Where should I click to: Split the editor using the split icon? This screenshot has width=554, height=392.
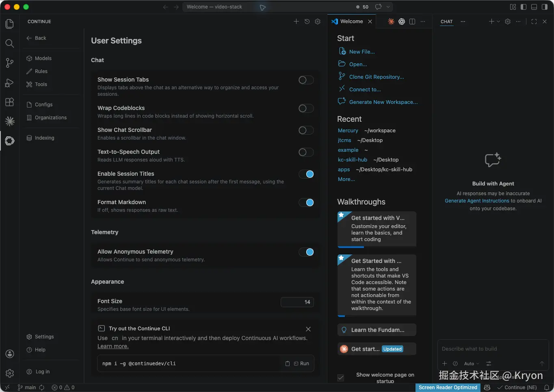pyautogui.click(x=412, y=22)
